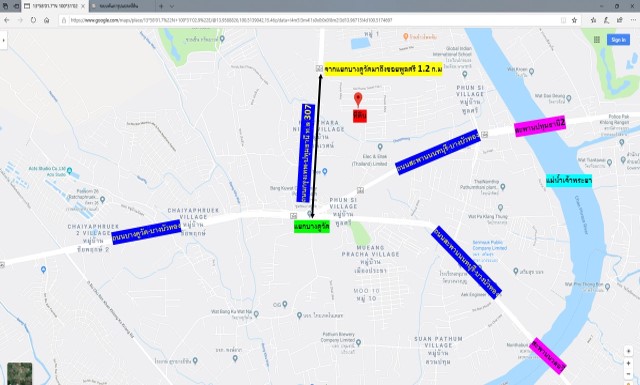Screen dimensions: 640x385
Task: Click the browser back arrow
Action: pos(7,20)
